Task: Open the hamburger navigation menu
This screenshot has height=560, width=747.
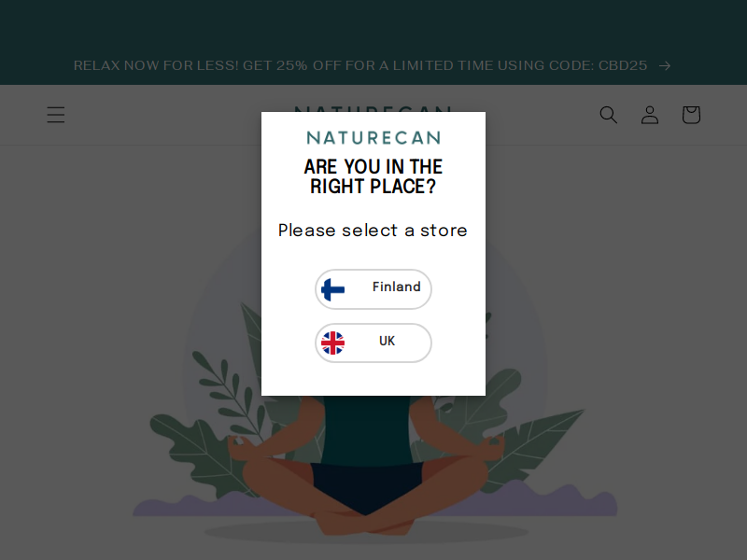Action: [56, 115]
